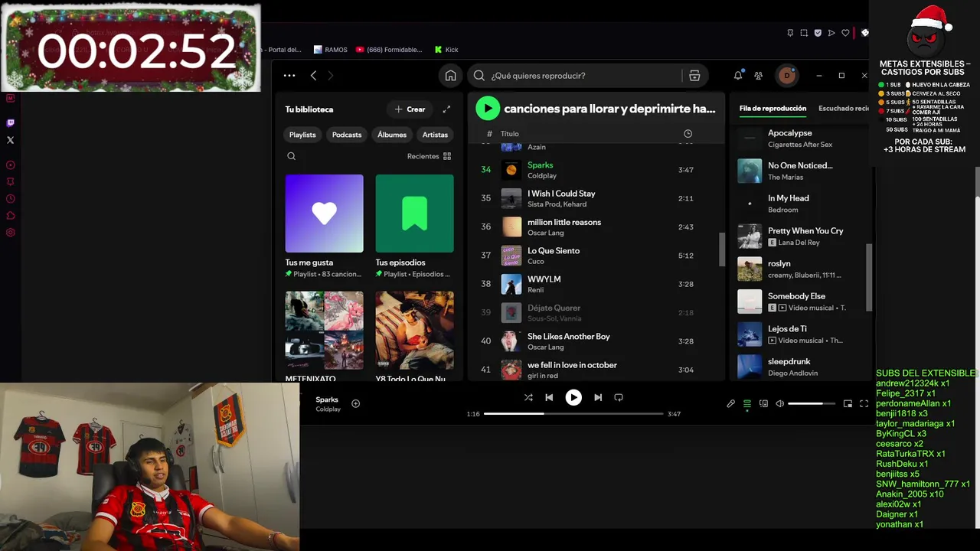The width and height of the screenshot is (980, 551).
Task: Open Spotify notifications bell
Action: (x=738, y=76)
